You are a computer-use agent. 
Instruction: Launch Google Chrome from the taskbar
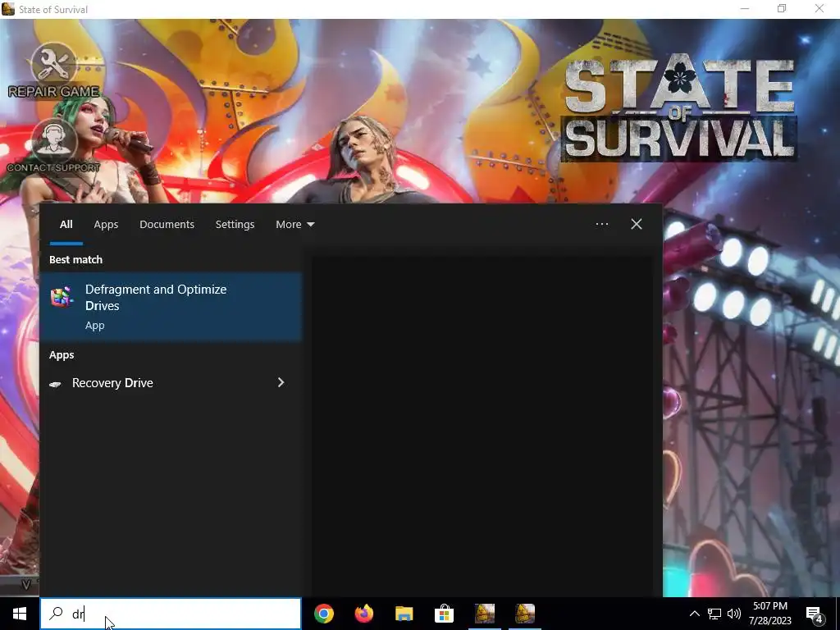[x=324, y=614]
